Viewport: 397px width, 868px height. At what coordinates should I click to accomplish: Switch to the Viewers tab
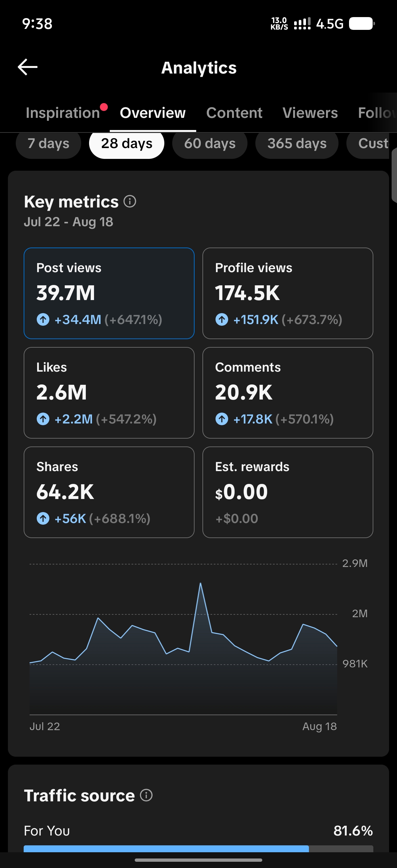point(310,113)
